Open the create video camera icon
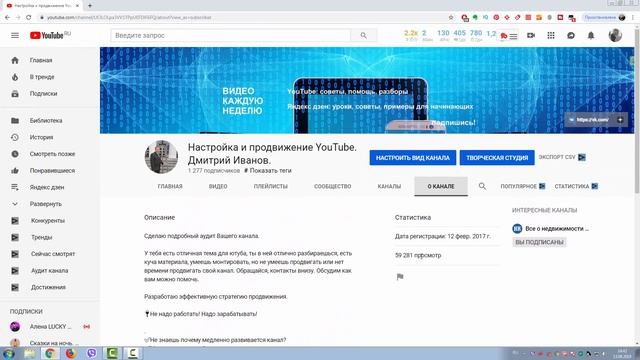 coord(531,36)
